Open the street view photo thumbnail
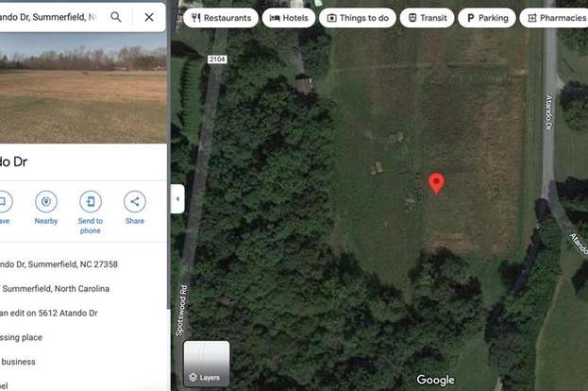The image size is (588, 391). pos(83,88)
